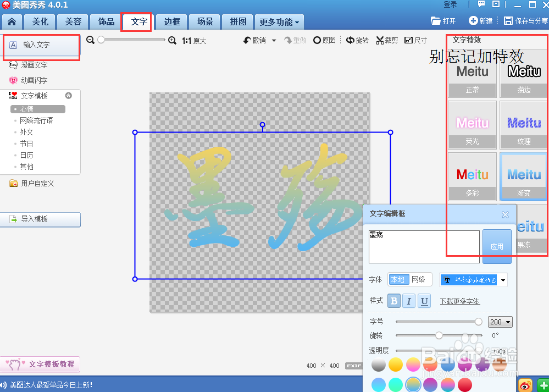This screenshot has height=392, width=549.
Task: Click the 尺寸 resize tool
Action: point(415,40)
